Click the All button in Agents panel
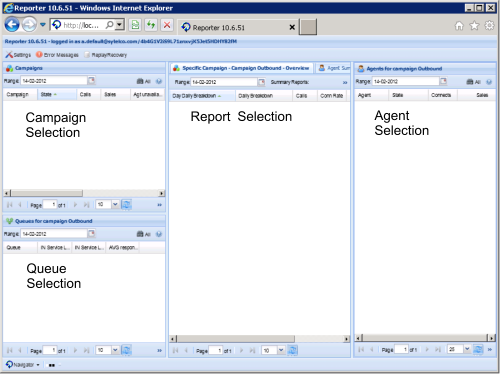Screen dimensions: 500x374 point(474,82)
